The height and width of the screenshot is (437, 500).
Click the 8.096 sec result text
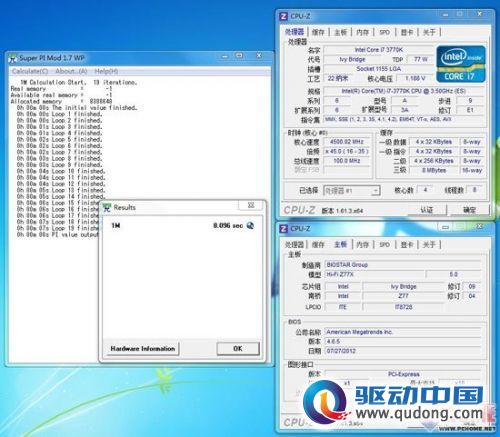(228, 226)
